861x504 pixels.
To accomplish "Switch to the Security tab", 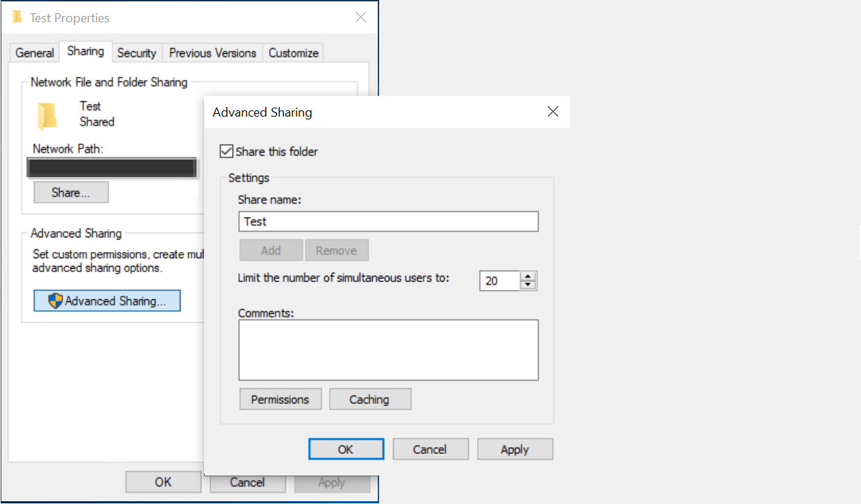I will click(137, 52).
